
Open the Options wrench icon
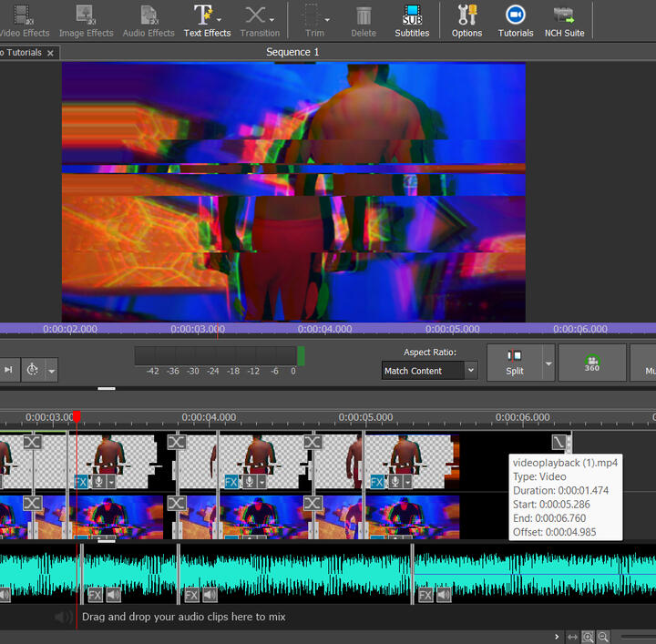466,20
